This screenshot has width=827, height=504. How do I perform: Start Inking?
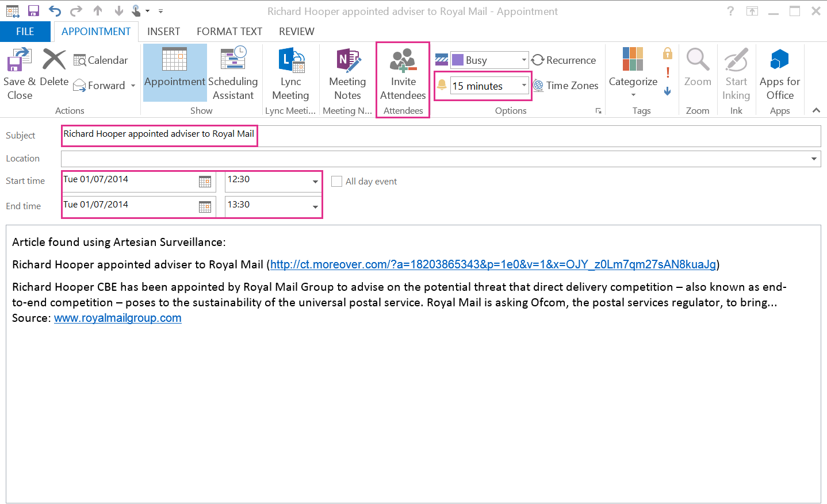click(x=736, y=73)
